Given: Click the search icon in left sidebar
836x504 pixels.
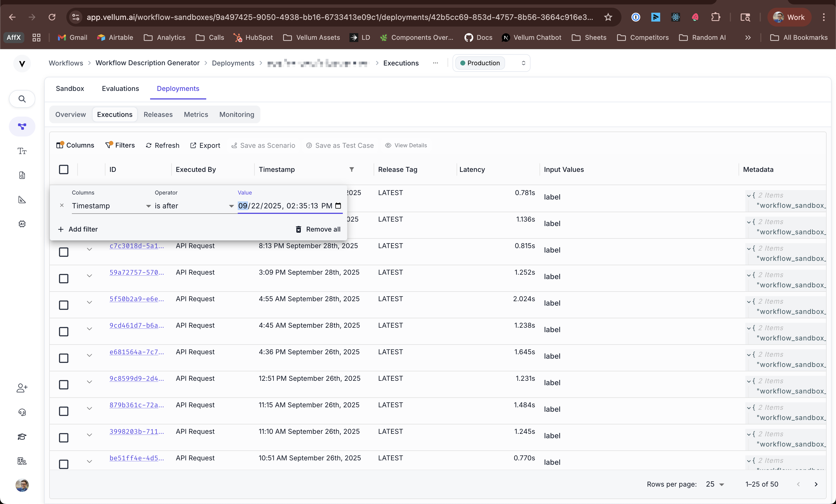Looking at the screenshot, I should [22, 99].
